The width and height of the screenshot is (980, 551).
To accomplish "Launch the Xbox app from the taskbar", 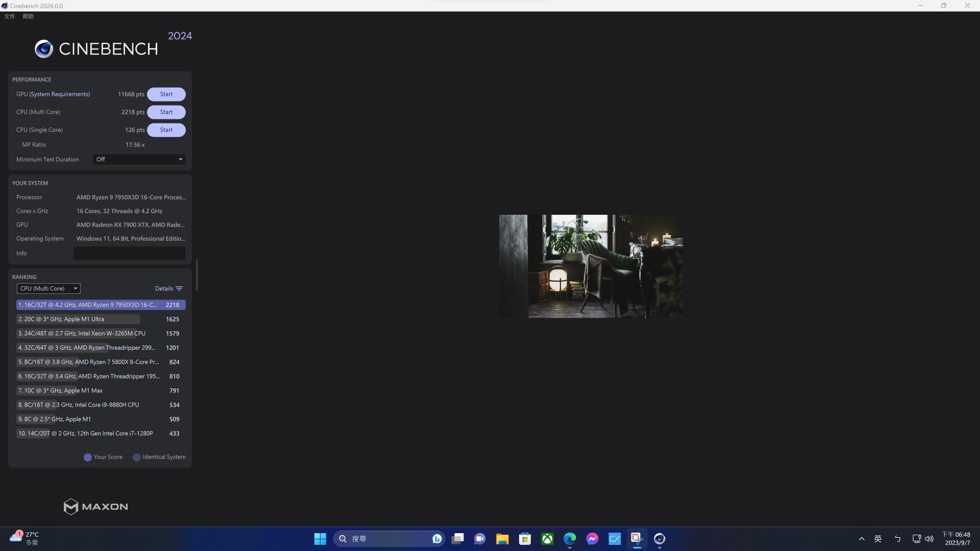I will coord(547,538).
